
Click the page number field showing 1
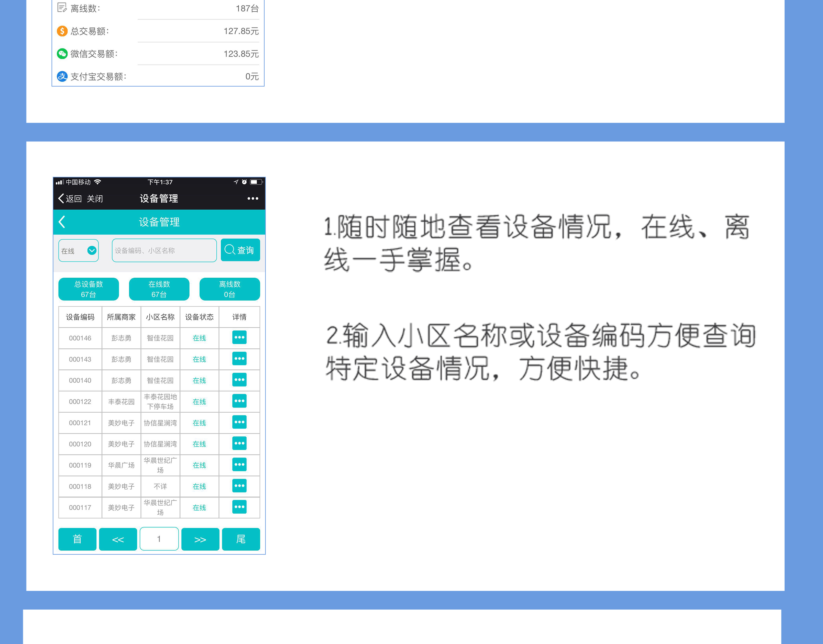159,539
